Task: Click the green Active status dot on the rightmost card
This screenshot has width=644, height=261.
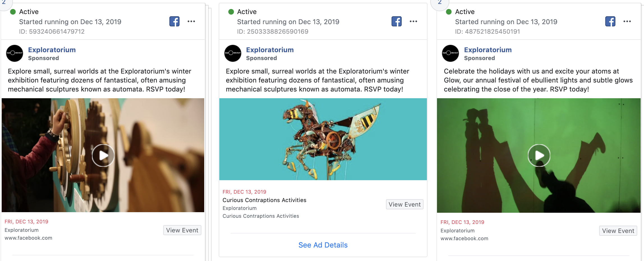Action: [448, 12]
